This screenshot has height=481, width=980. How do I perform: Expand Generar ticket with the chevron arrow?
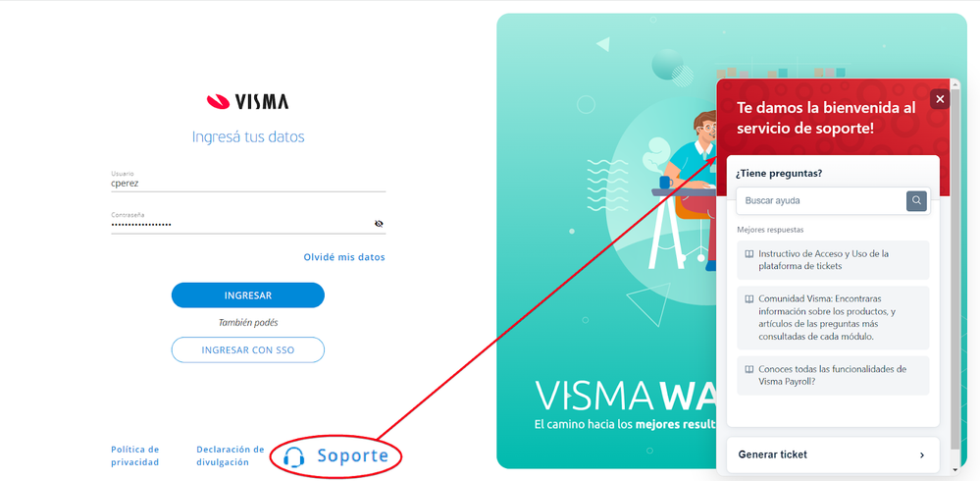[x=922, y=454]
